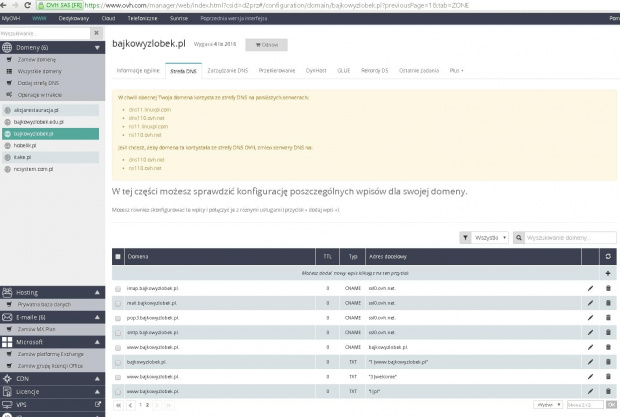Select the pop3.bajkowyzlobek.pl row checkbox
620x417 pixels.
[118, 317]
